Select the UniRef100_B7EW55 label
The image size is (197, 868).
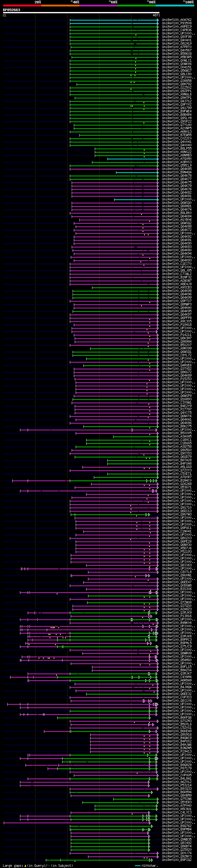(177, 135)
